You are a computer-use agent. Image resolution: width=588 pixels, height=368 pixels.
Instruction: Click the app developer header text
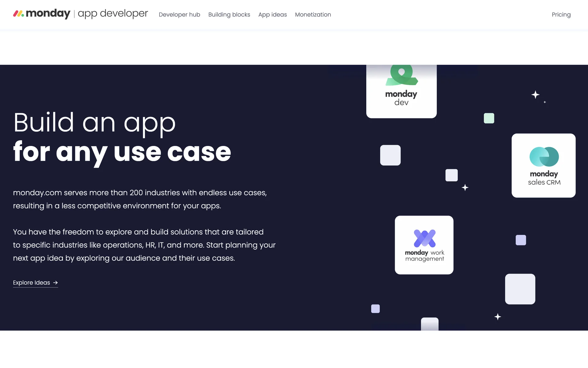pyautogui.click(x=113, y=13)
